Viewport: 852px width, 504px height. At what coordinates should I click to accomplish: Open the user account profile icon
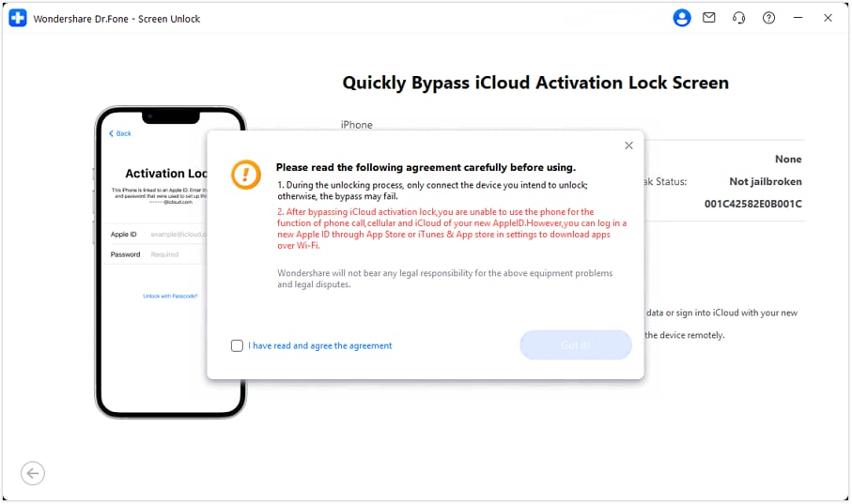coord(681,18)
